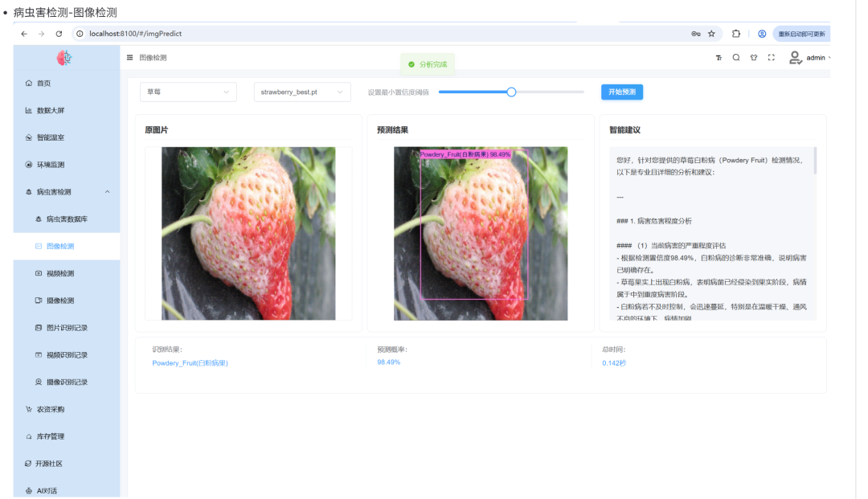868x499 pixels.
Task: Click the 0.142秒 total time value
Action: pyautogui.click(x=615, y=363)
